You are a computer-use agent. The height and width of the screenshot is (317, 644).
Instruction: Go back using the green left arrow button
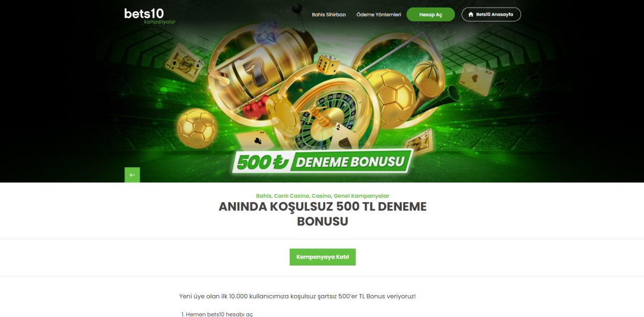132,175
